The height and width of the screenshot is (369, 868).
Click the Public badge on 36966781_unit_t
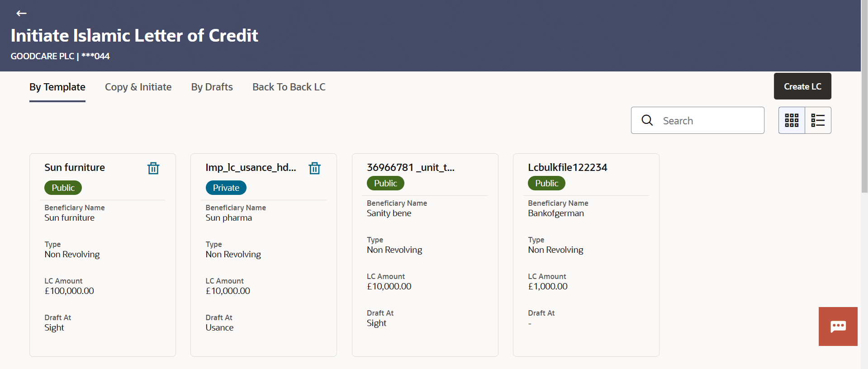pos(385,183)
